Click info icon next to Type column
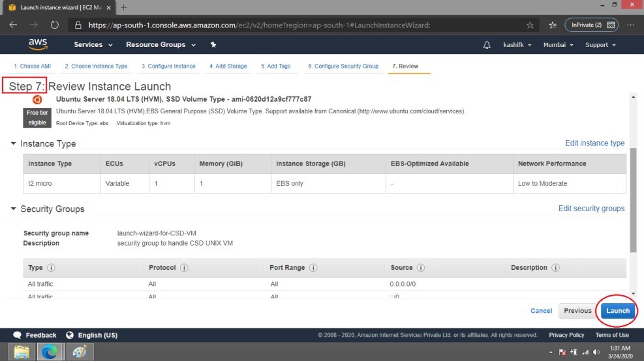 point(51,267)
